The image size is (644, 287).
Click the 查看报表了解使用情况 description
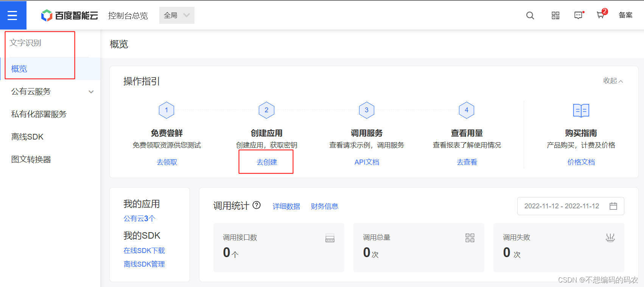(x=467, y=145)
